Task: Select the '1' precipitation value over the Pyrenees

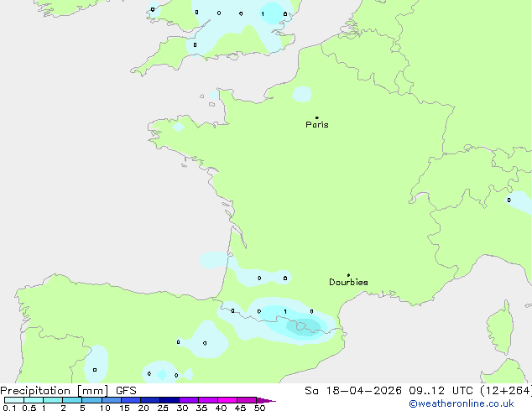Action: pos(285,311)
